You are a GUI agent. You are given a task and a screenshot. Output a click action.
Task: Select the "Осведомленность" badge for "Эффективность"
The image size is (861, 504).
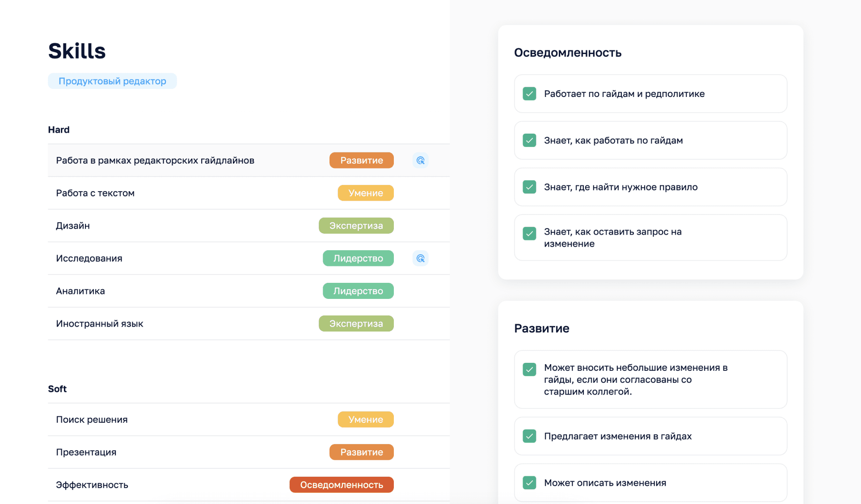point(341,484)
